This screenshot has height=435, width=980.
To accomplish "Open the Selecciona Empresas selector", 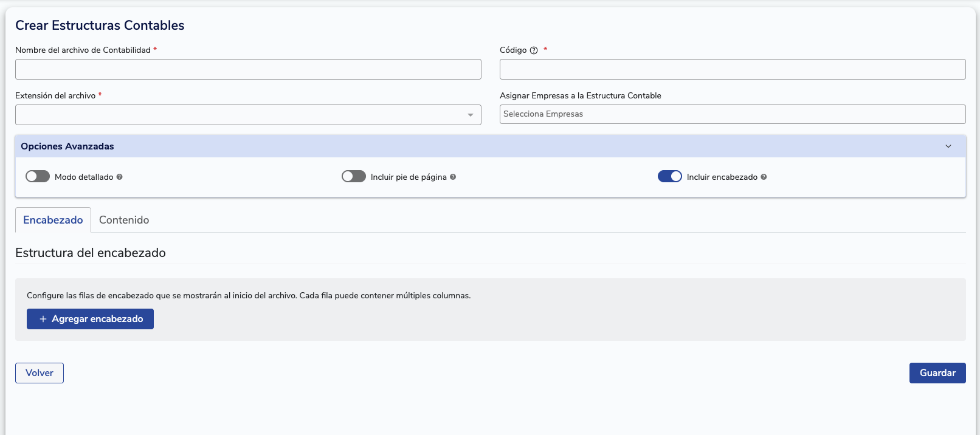I will [733, 114].
